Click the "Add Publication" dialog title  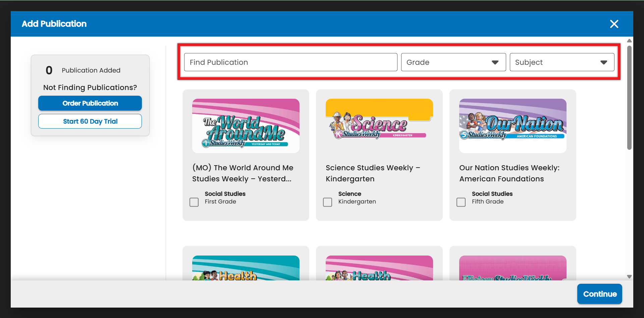pos(54,24)
